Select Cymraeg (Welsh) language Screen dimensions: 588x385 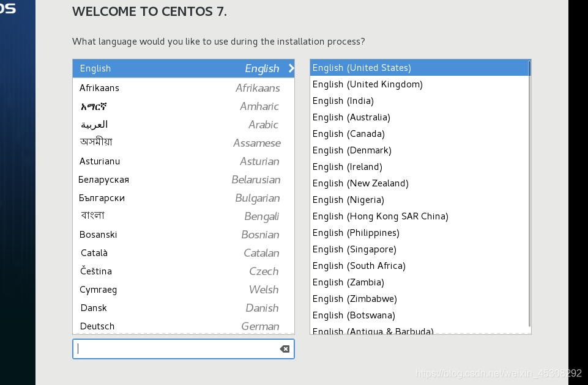184,290
